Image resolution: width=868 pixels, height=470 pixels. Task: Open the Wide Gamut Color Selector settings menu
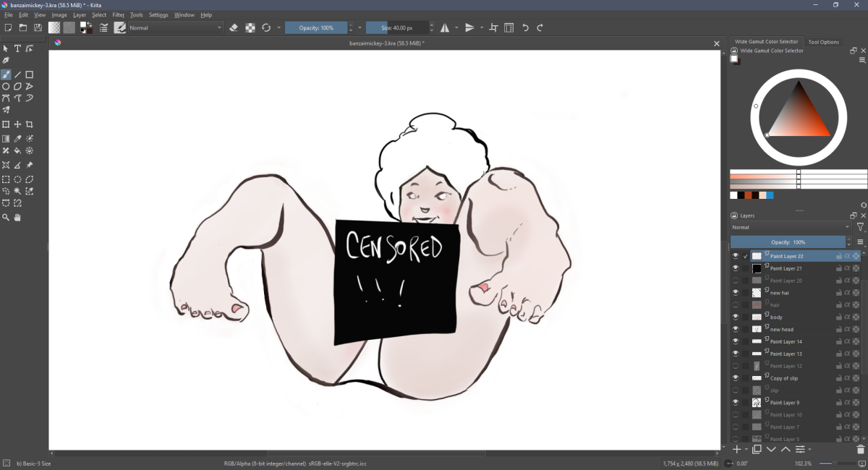pyautogui.click(x=862, y=60)
